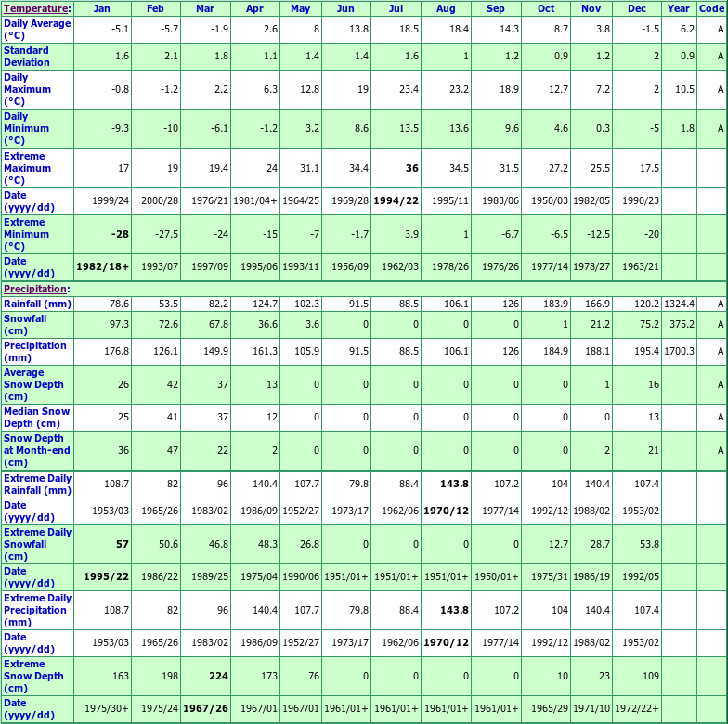Select the bold 1994/22 date cell
This screenshot has height=724, width=728.
click(x=395, y=200)
